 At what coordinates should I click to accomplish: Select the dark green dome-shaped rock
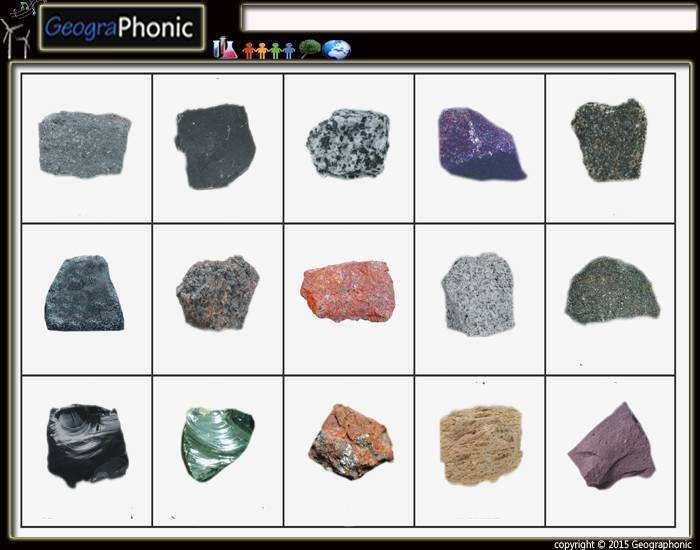tap(612, 290)
